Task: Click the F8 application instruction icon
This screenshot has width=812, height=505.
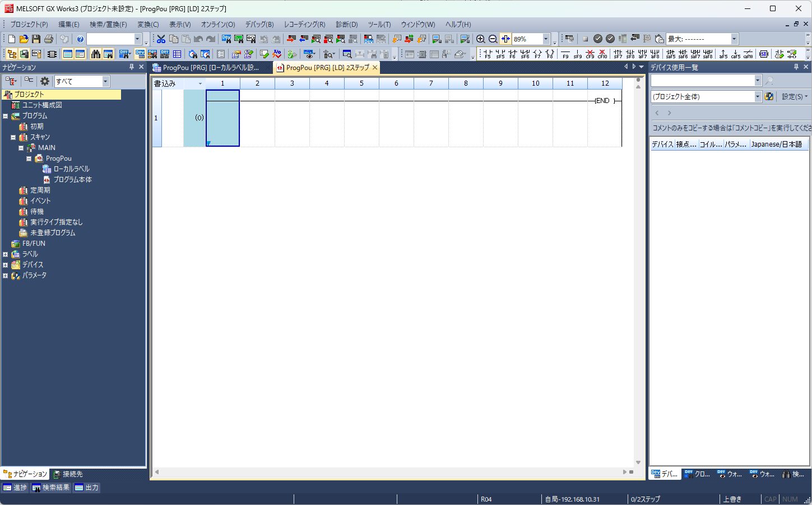Action: point(550,54)
